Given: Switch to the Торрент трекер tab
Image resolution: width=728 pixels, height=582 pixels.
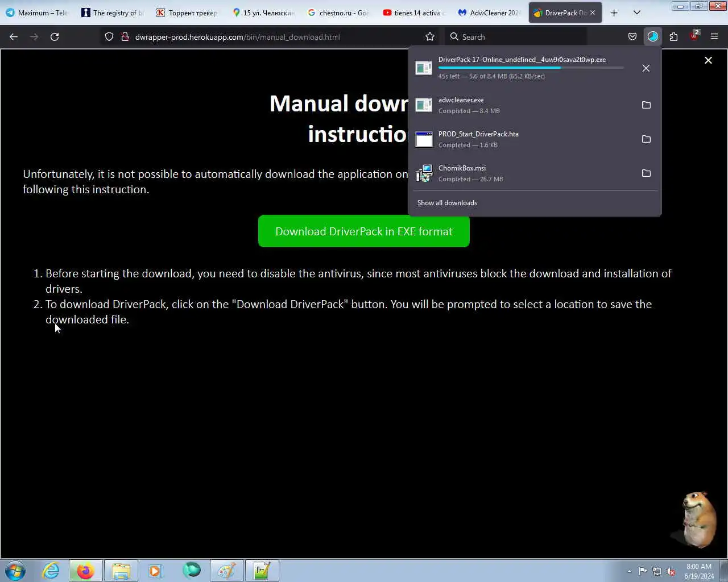Looking at the screenshot, I should tap(188, 13).
